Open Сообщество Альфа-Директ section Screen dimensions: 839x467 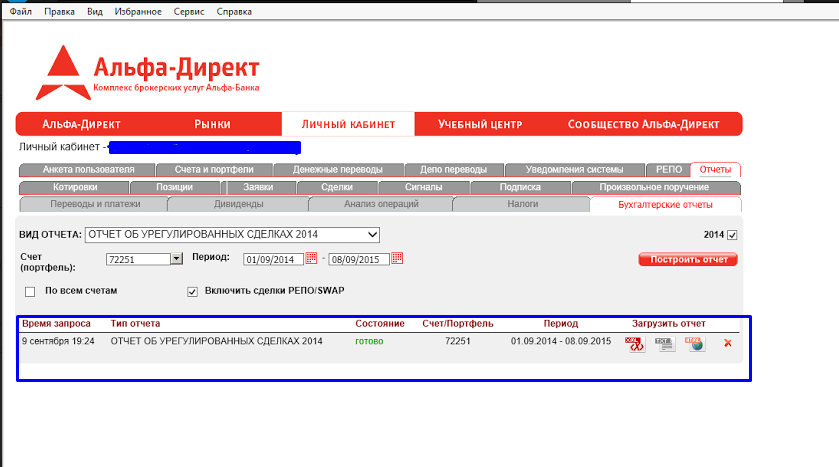[643, 124]
